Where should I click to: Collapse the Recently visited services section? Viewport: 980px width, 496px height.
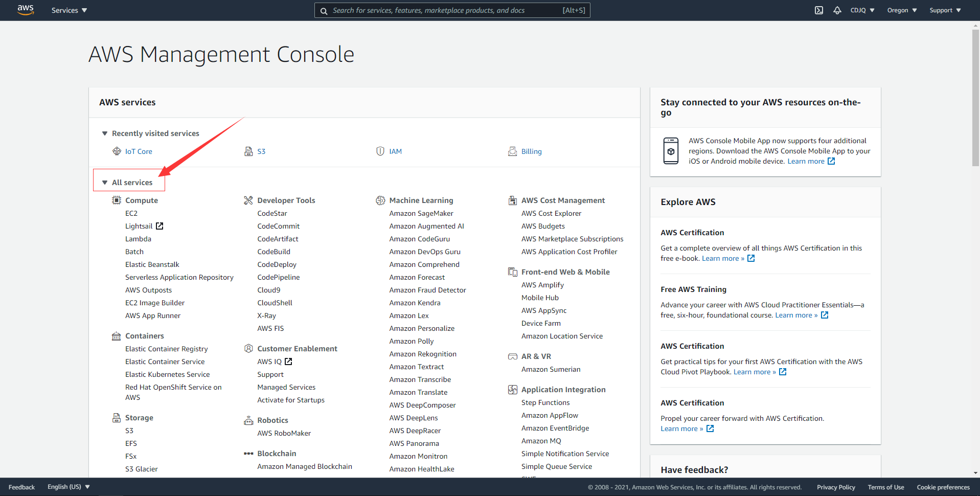pos(104,133)
